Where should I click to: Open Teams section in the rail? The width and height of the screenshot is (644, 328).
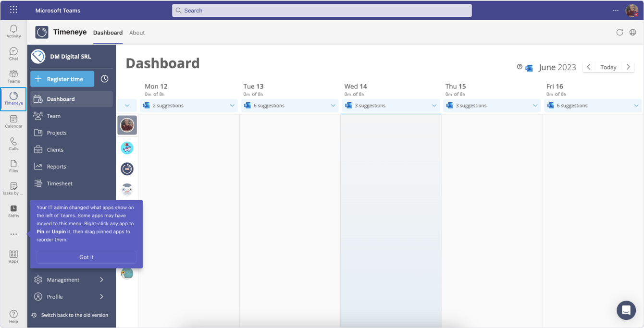pyautogui.click(x=13, y=77)
